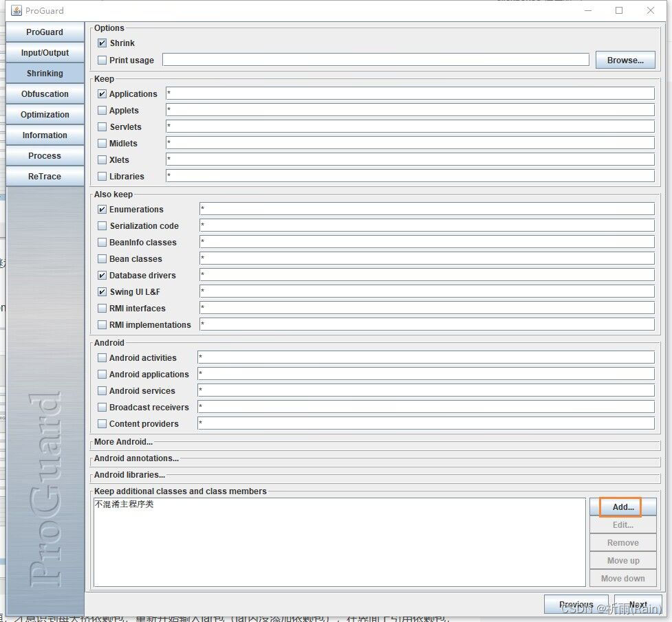This screenshot has height=622, width=672.
Task: Enable the Broadcast receivers checkbox
Action: [x=102, y=408]
